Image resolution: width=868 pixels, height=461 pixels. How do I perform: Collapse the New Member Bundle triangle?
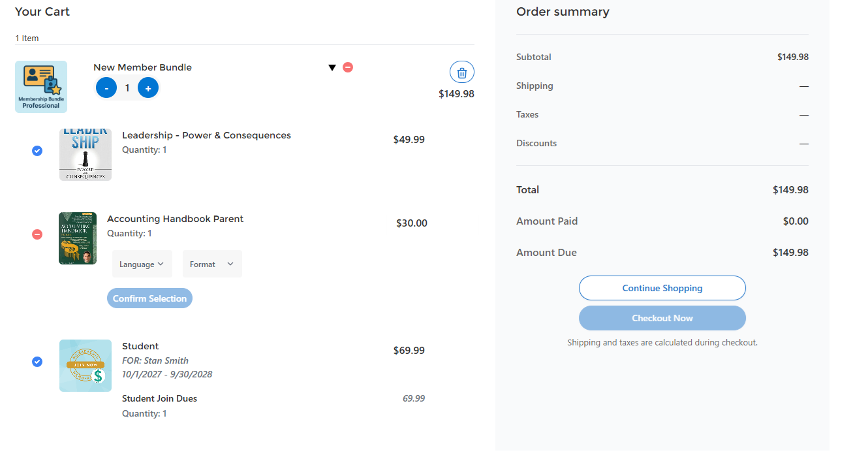pos(332,67)
